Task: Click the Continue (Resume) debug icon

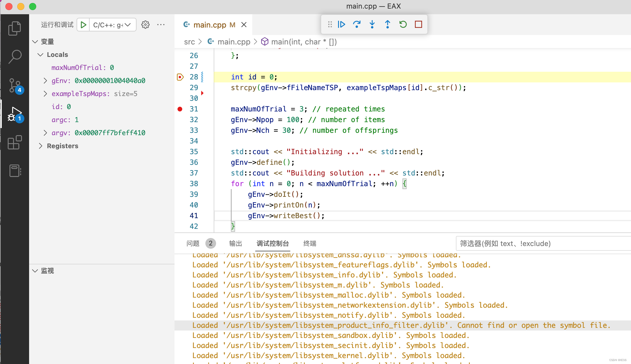Action: (x=341, y=24)
